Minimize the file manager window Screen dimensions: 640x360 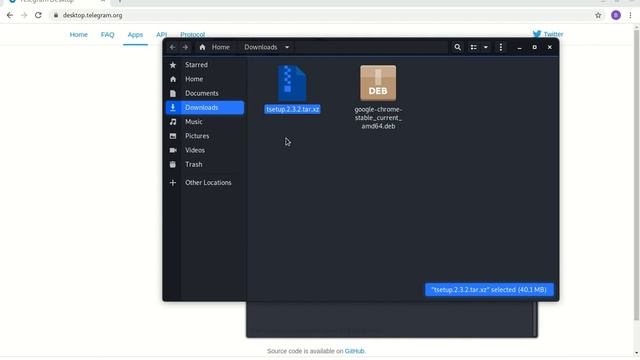point(519,47)
